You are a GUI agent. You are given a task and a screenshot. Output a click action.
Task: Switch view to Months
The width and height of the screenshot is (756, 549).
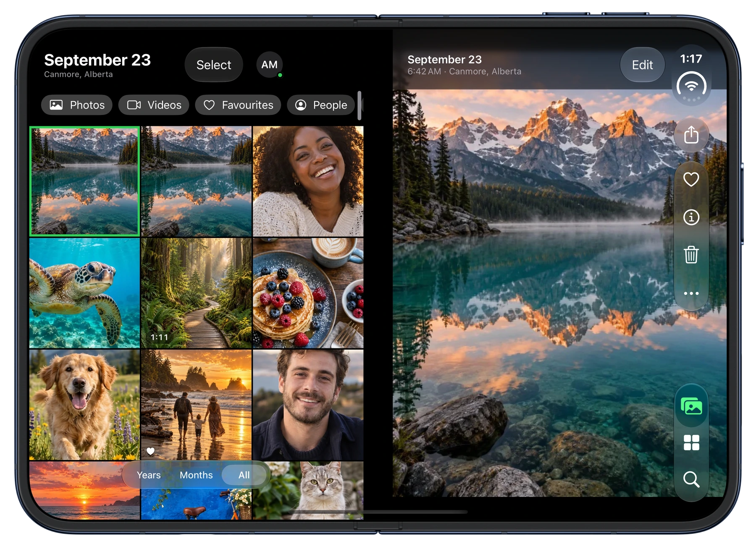coord(196,475)
